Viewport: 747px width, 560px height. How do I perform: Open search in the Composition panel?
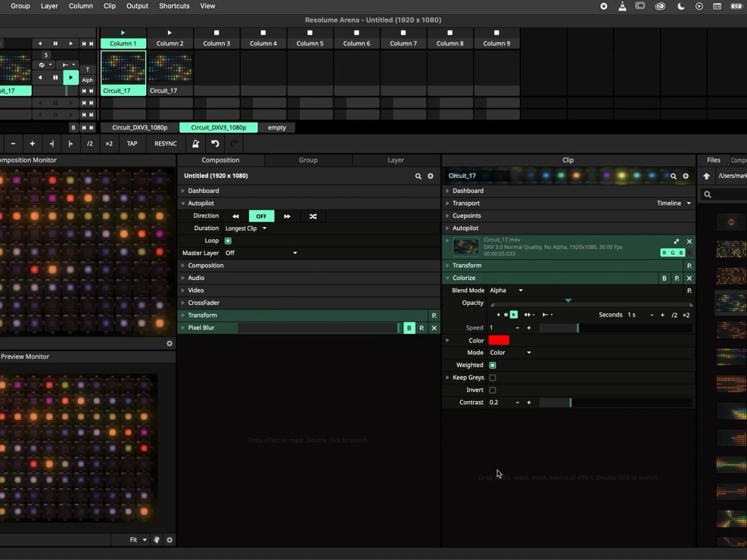(418, 176)
